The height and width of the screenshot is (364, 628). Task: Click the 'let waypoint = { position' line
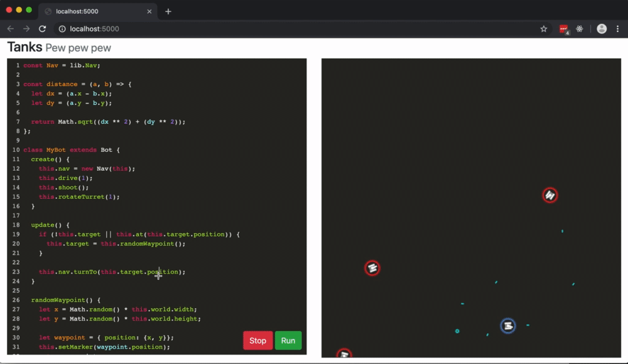click(106, 338)
